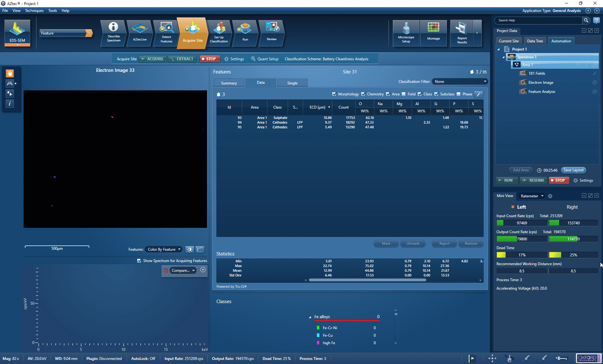The height and width of the screenshot is (364, 603).
Task: Collapse the Fe alloys class group
Action: click(310, 317)
